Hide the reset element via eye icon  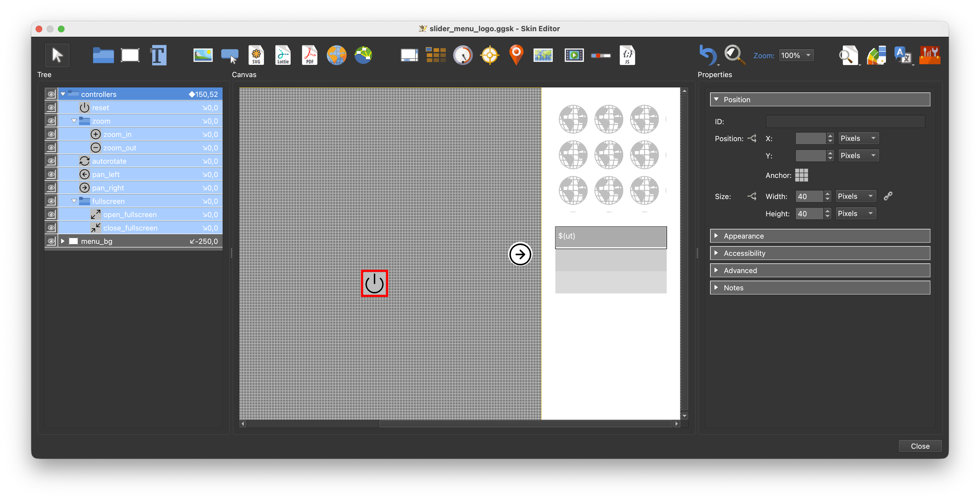pyautogui.click(x=51, y=107)
